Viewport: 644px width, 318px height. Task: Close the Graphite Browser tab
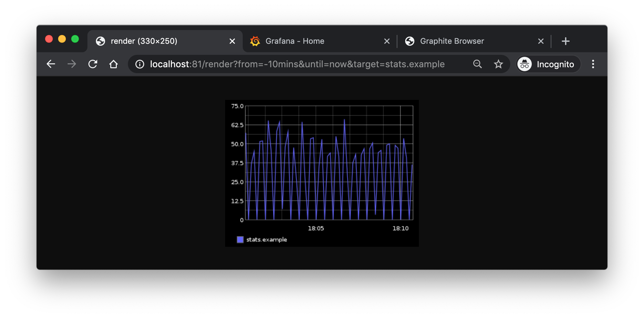pos(541,41)
